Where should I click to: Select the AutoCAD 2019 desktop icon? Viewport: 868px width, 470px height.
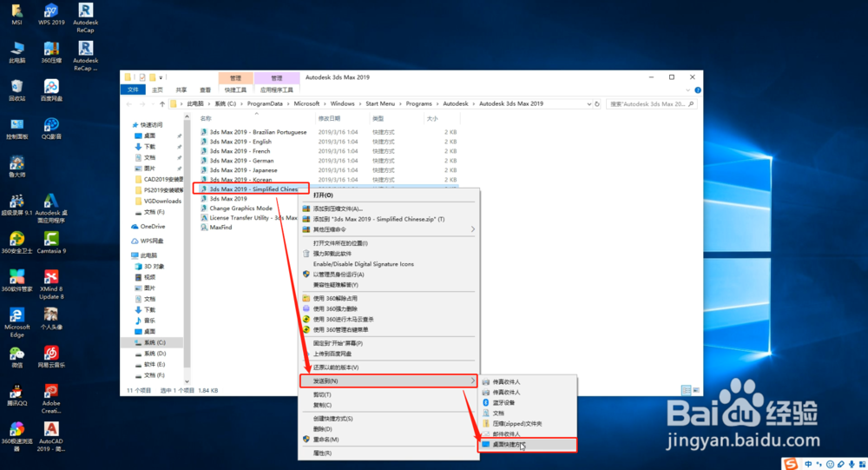(51, 437)
